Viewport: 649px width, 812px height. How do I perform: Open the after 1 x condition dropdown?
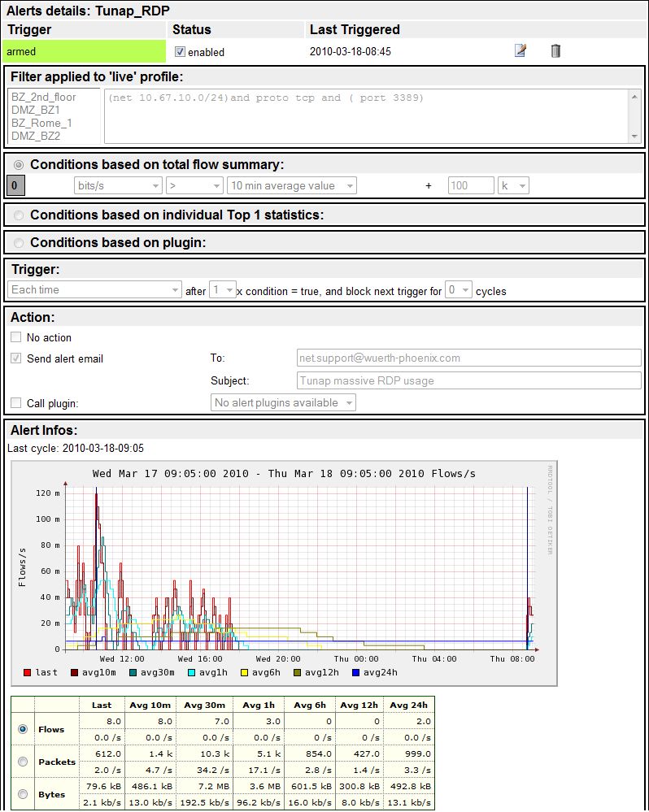(222, 289)
